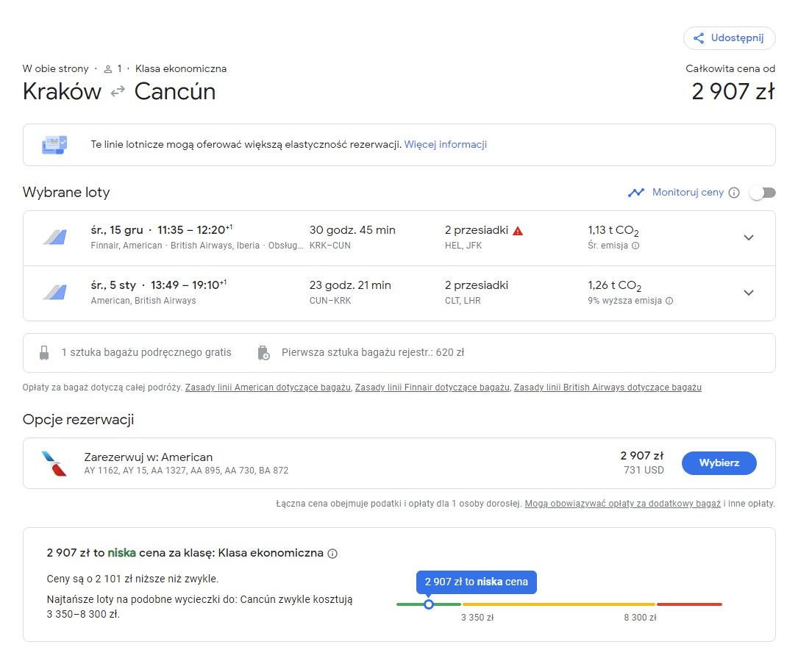The width and height of the screenshot is (812, 650).
Task: Click the flight numbers 'AY 1162, AY 15...' text
Action: pyautogui.click(x=186, y=471)
